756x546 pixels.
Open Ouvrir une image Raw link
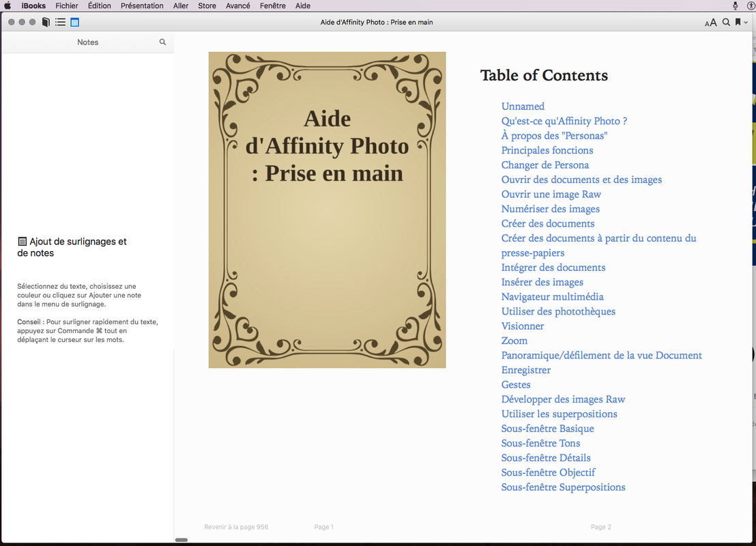[x=551, y=195]
